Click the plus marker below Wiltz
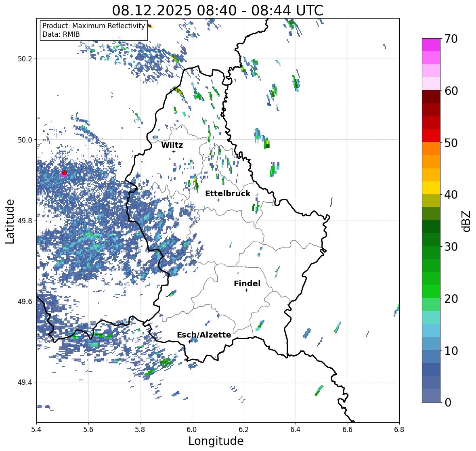This screenshot has width=476, height=451. pyautogui.click(x=174, y=151)
